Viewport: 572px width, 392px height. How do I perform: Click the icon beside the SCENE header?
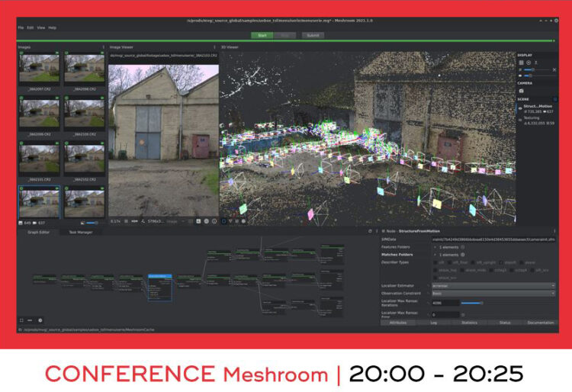(555, 99)
